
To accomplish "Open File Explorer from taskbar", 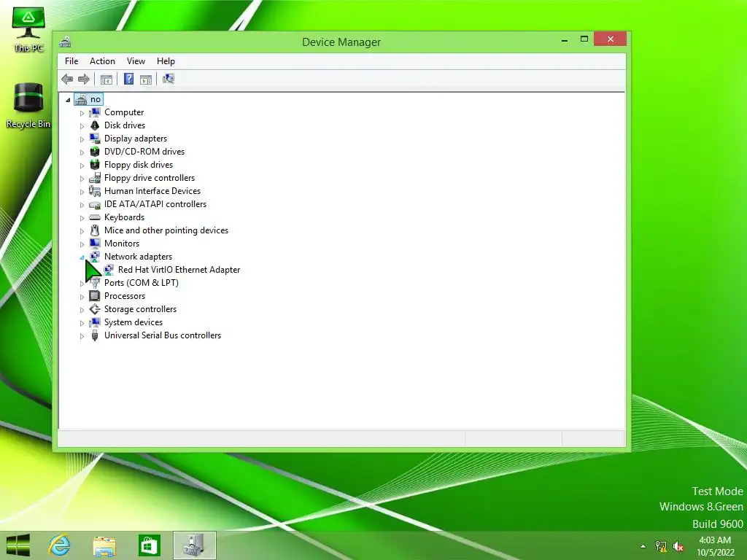I will [x=104, y=545].
